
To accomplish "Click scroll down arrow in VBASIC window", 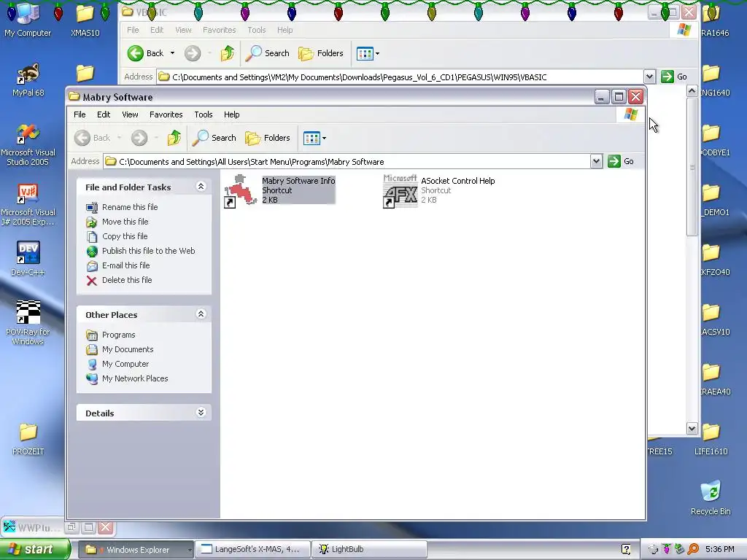I will click(692, 428).
